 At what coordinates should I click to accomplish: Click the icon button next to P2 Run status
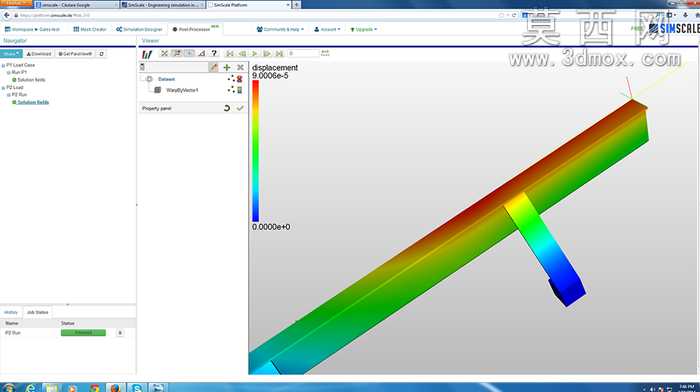120,333
